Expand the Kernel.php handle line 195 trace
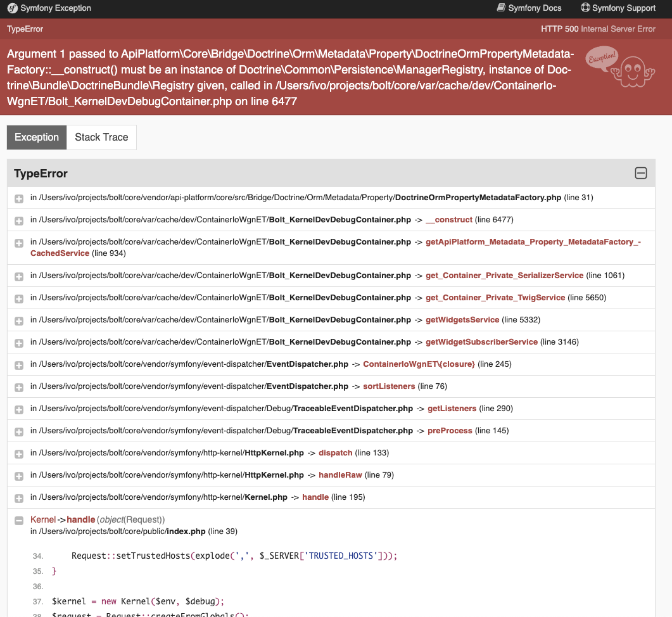 pyautogui.click(x=19, y=499)
